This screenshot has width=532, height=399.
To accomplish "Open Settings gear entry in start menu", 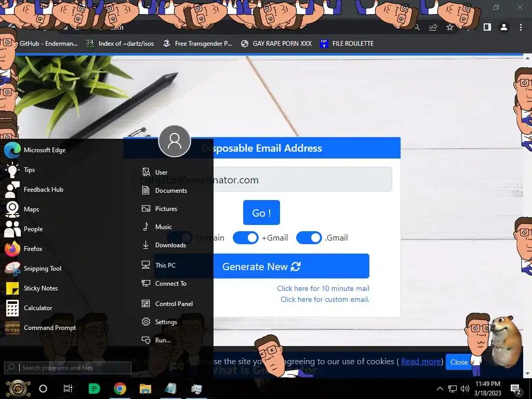I will tap(159, 322).
